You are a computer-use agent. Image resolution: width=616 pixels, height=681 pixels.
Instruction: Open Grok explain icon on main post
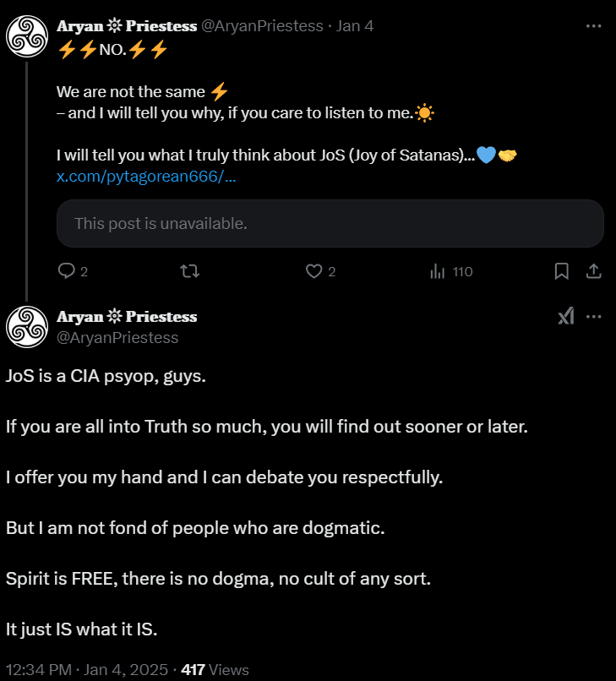click(565, 317)
